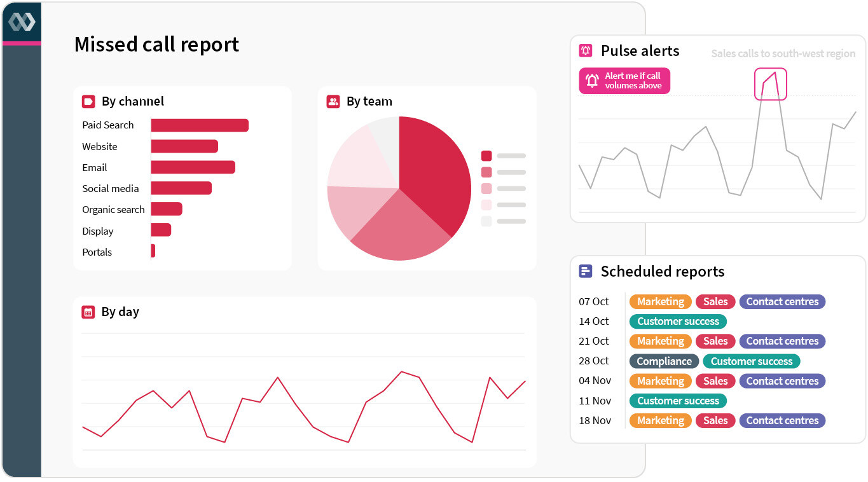Click the By team panel icon
This screenshot has width=868, height=482.
point(333,101)
